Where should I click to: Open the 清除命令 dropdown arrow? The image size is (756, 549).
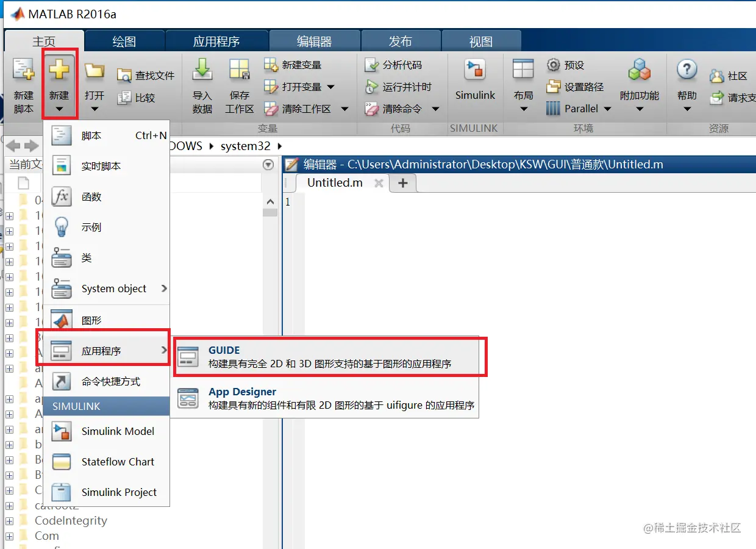[435, 109]
